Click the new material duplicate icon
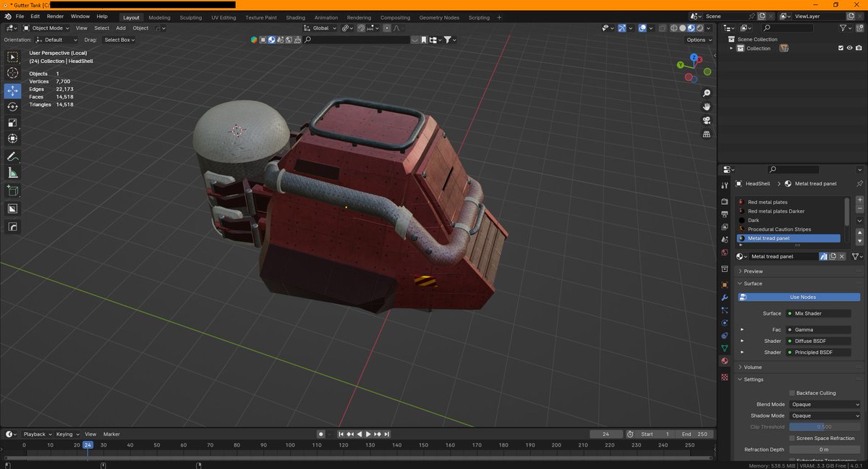The width and height of the screenshot is (868, 469). [x=833, y=256]
